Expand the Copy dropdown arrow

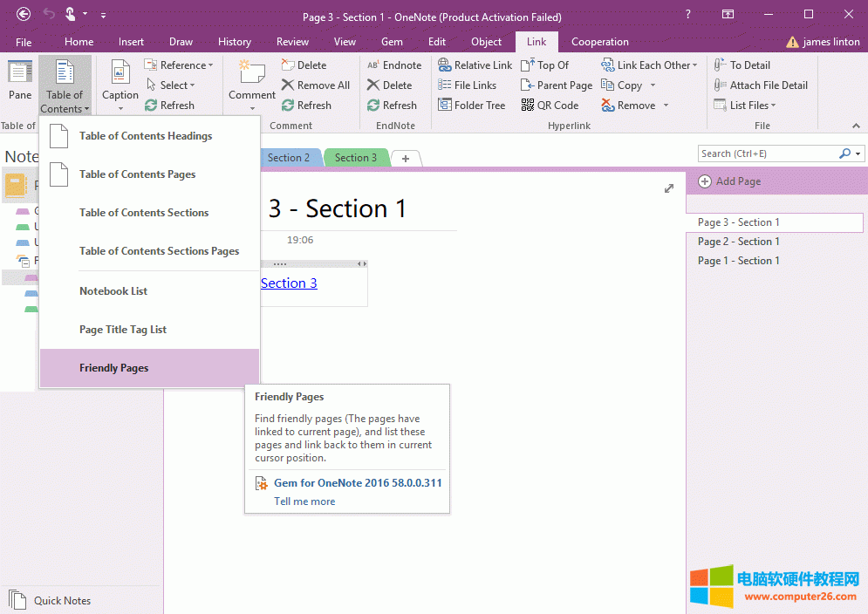point(653,85)
